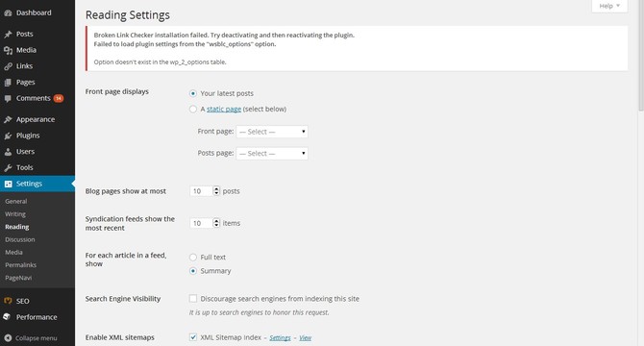Open the Posts page select dropdown
The width and height of the screenshot is (644, 346).
tap(272, 154)
